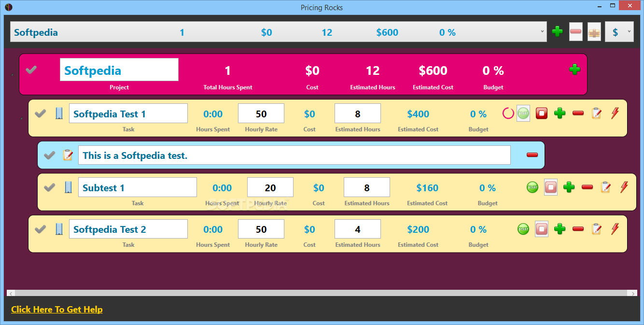Screen dimensions: 644x325
Task: Mark the Softpedia test note as done
Action: click(x=50, y=155)
